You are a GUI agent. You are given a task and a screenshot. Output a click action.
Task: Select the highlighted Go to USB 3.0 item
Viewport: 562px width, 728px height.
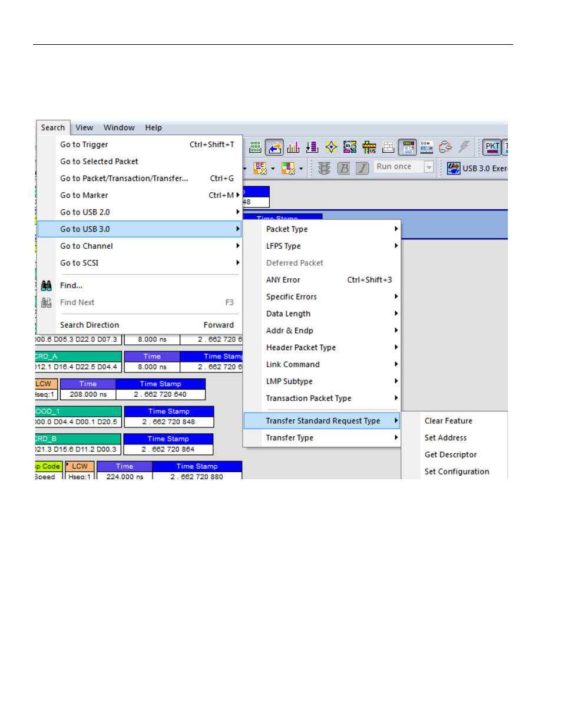[139, 229]
